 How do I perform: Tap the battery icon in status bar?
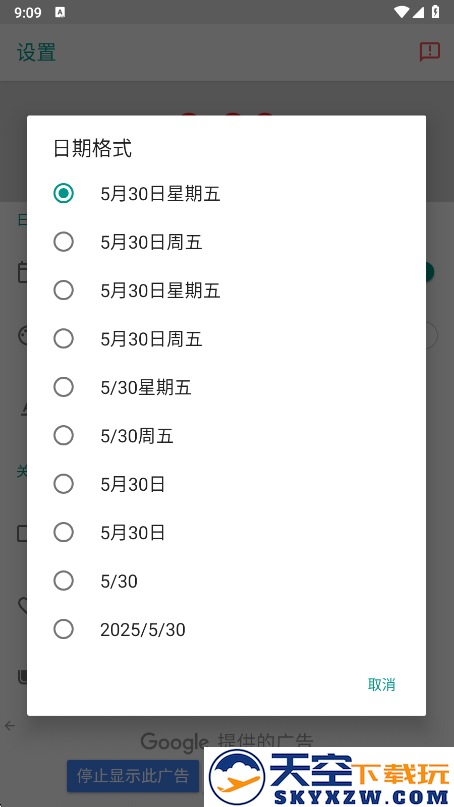435,12
